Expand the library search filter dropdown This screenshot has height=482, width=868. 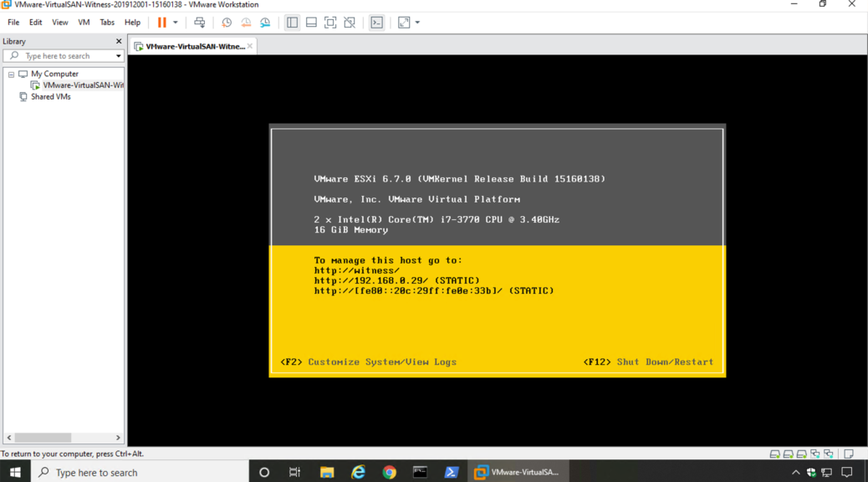[119, 56]
